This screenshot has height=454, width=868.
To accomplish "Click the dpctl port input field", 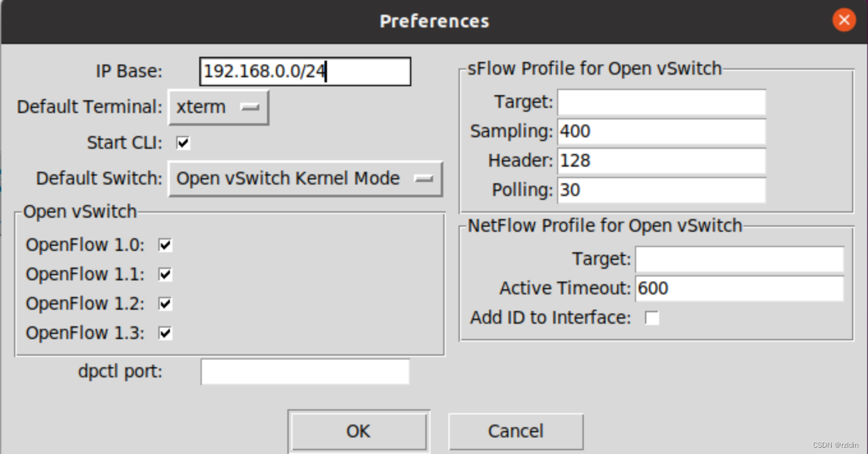I will pyautogui.click(x=305, y=372).
